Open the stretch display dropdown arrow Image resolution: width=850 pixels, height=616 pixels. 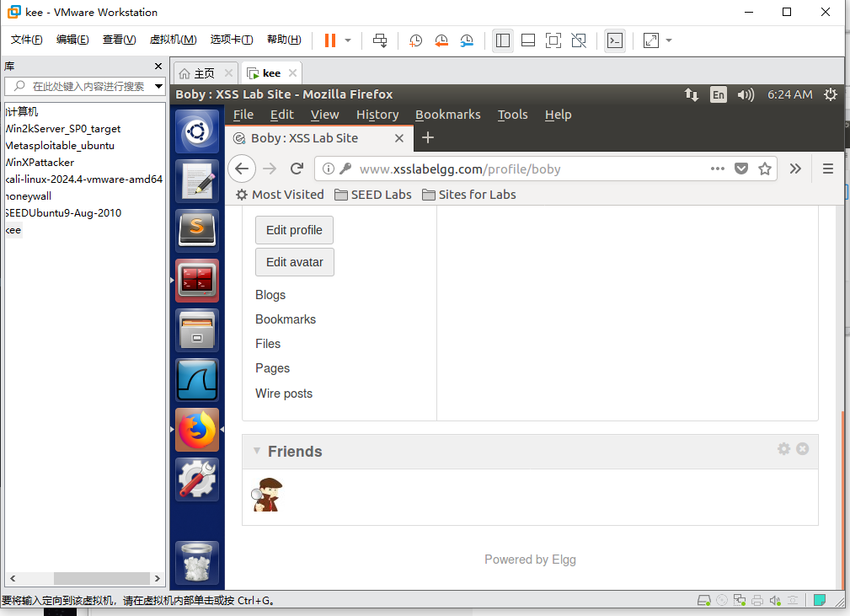668,40
